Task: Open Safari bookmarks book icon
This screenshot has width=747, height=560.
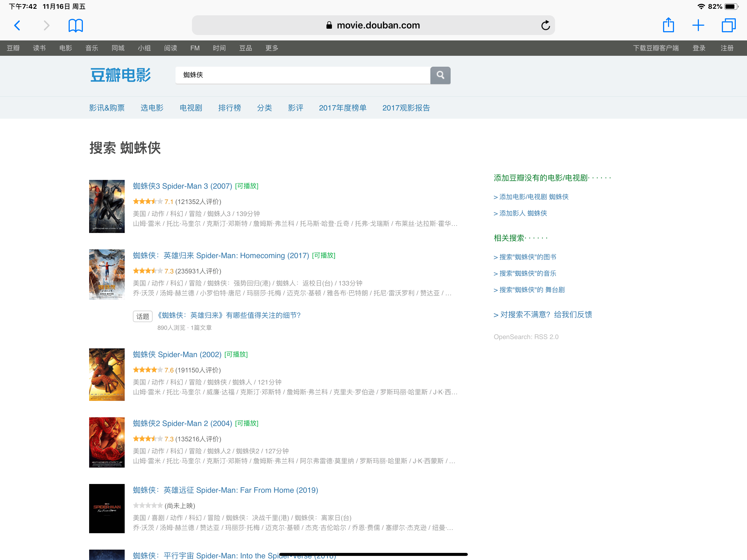Action: 75,25
